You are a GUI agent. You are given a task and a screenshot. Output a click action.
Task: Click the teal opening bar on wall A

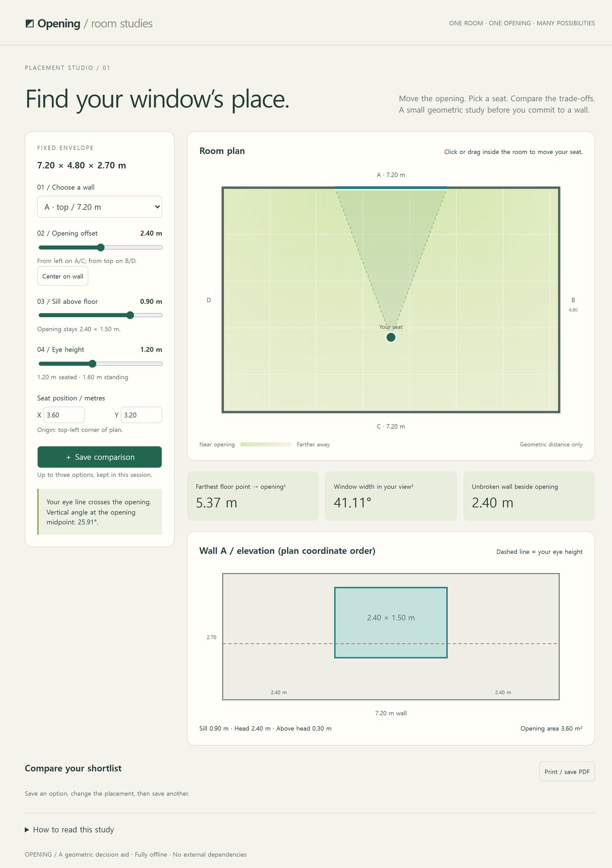click(391, 188)
